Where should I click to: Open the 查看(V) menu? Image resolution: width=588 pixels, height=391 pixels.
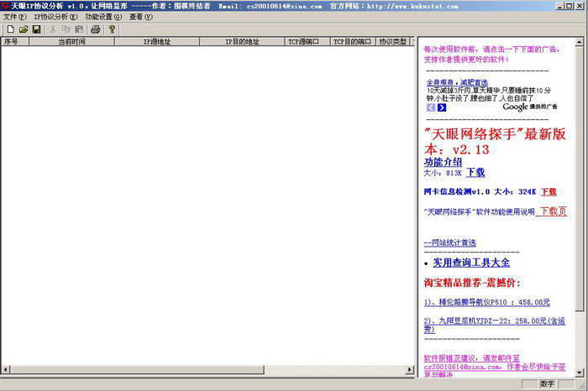(x=141, y=17)
